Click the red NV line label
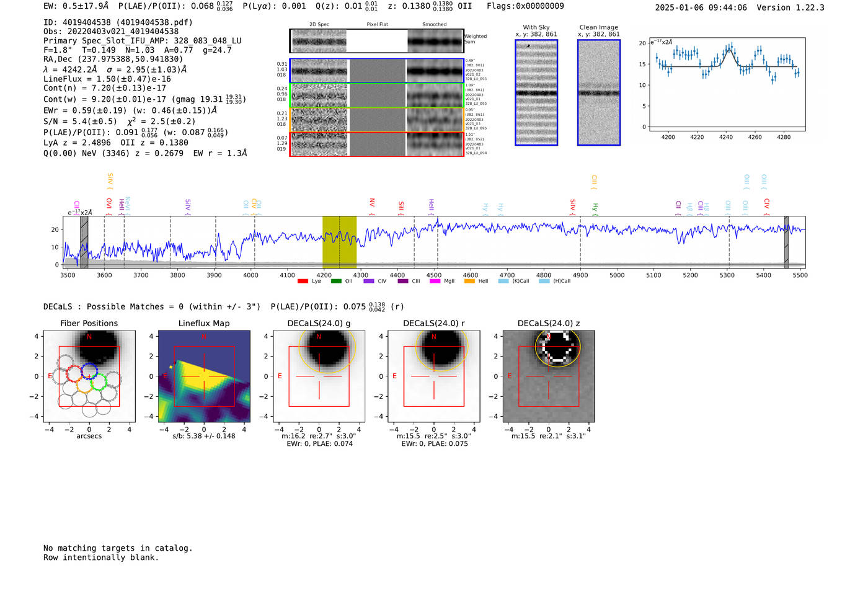The width and height of the screenshot is (868, 591). pos(372,207)
